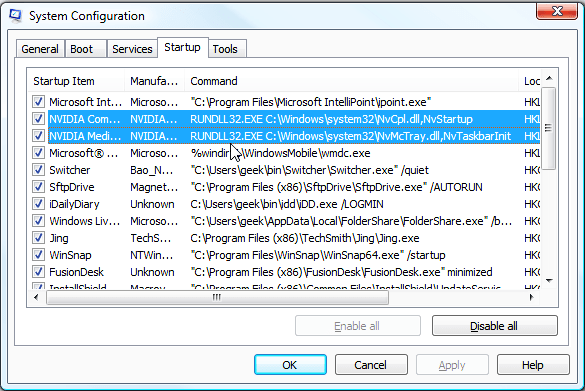
Task: Close the System Configuration window
Action: tap(557, 11)
